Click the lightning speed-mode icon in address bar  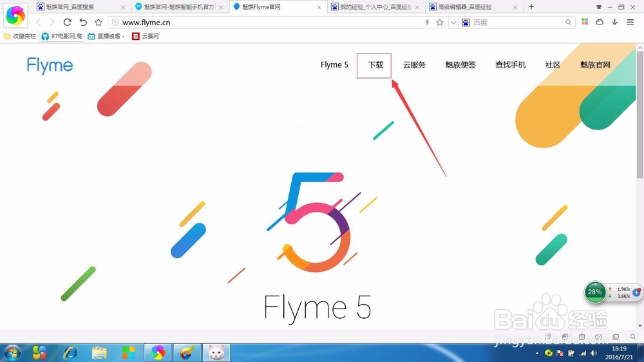[427, 23]
